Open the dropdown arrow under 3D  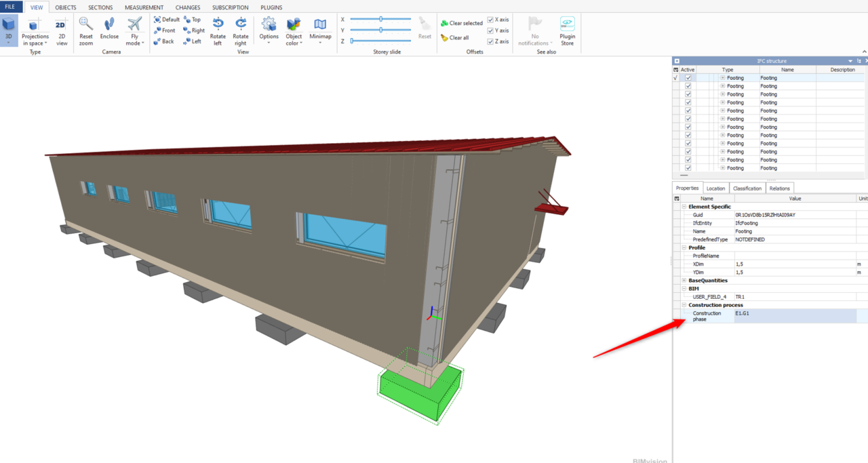point(9,43)
